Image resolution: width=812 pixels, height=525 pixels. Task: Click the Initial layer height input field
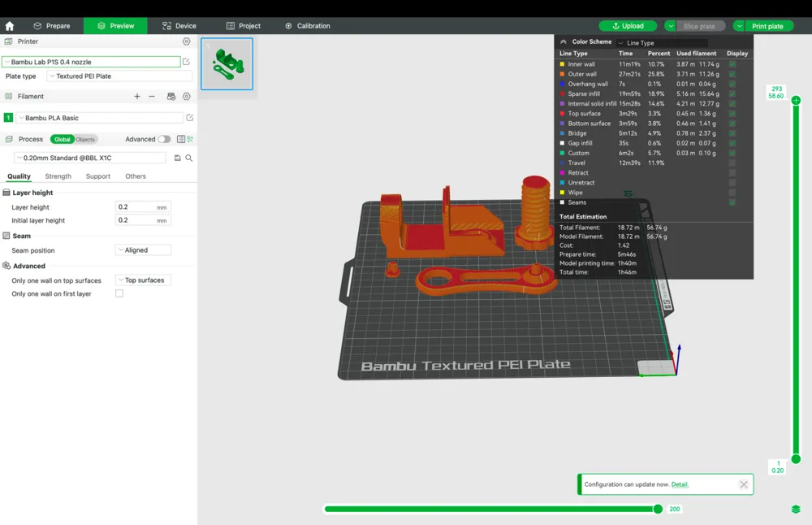[x=143, y=220]
